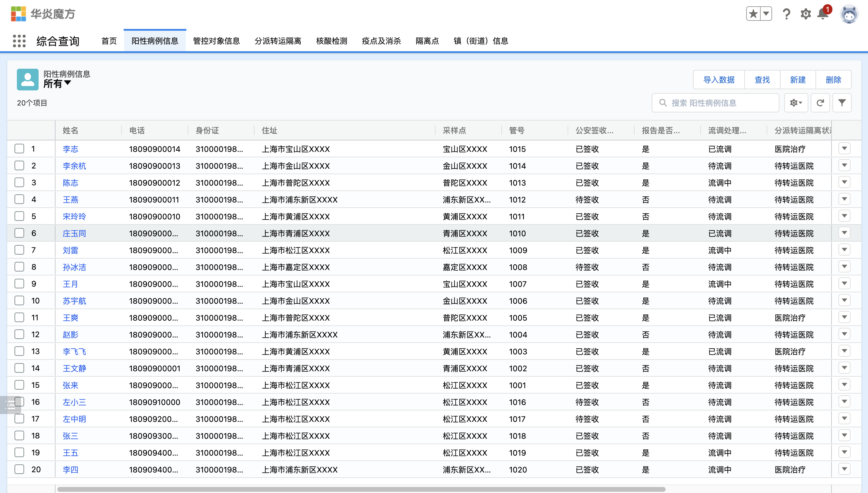The height and width of the screenshot is (493, 868).
Task: Open the app launcher grid icon
Action: coord(19,41)
